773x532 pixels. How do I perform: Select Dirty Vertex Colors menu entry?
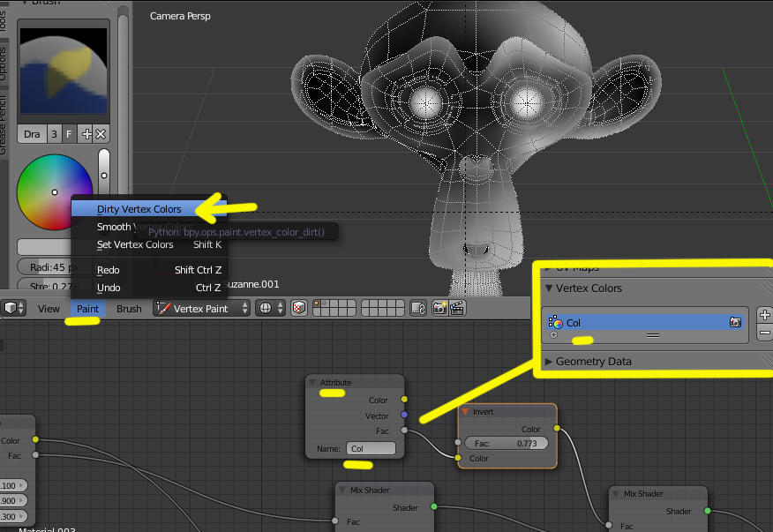pos(149,209)
